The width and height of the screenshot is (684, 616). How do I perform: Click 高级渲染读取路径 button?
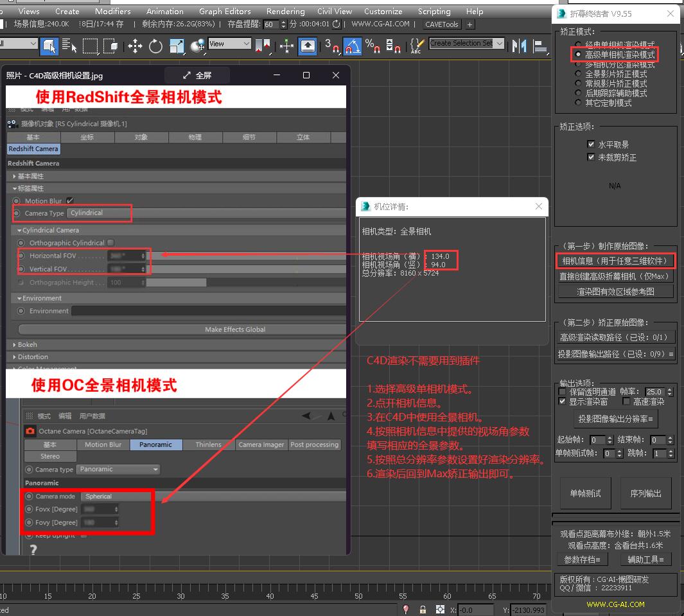click(615, 337)
